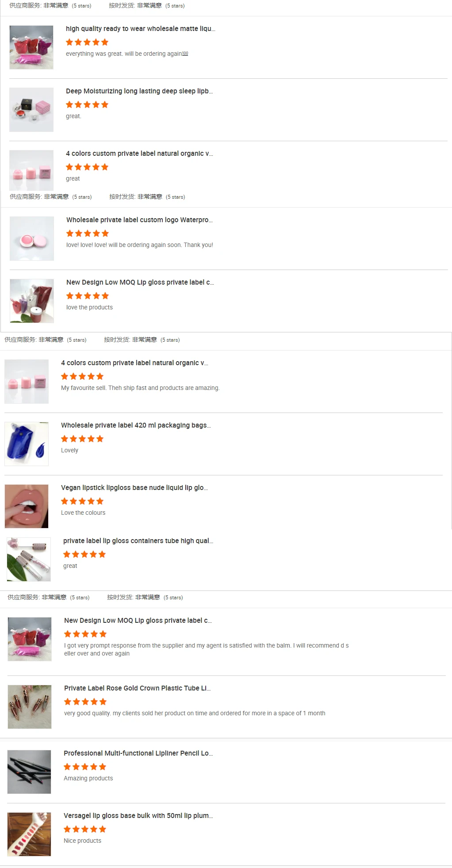Image resolution: width=452 pixels, height=868 pixels.
Task: Open 'Wholesale private label custom logo Waterpro...' title
Action: pyautogui.click(x=139, y=220)
